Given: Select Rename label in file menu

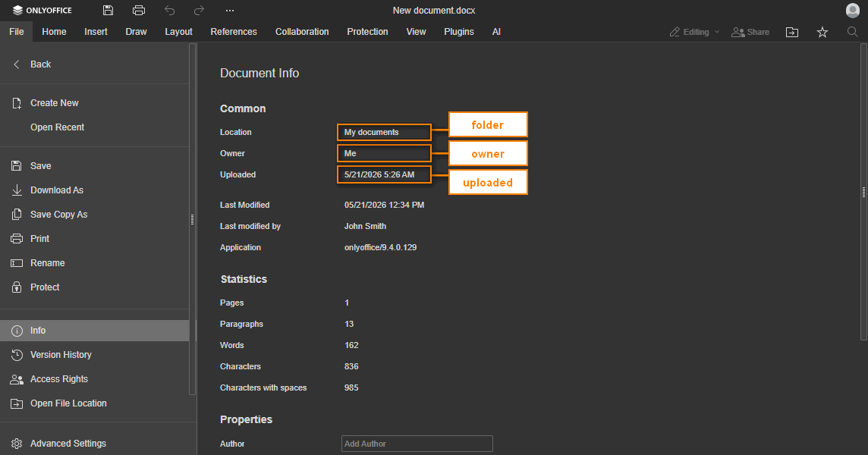Looking at the screenshot, I should coord(48,263).
